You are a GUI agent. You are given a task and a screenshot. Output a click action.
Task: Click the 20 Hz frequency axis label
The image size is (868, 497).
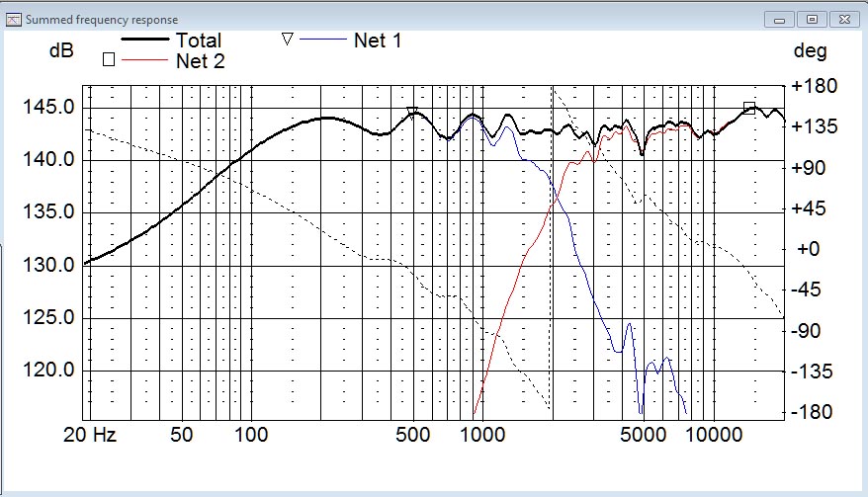coord(90,435)
